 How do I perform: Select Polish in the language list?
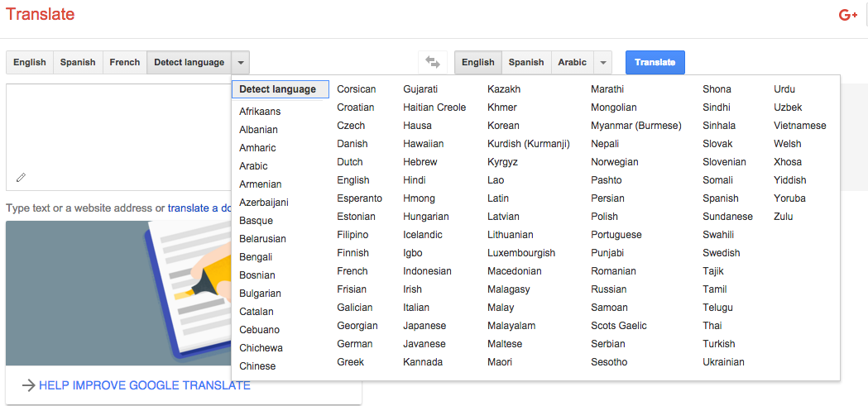[605, 217]
